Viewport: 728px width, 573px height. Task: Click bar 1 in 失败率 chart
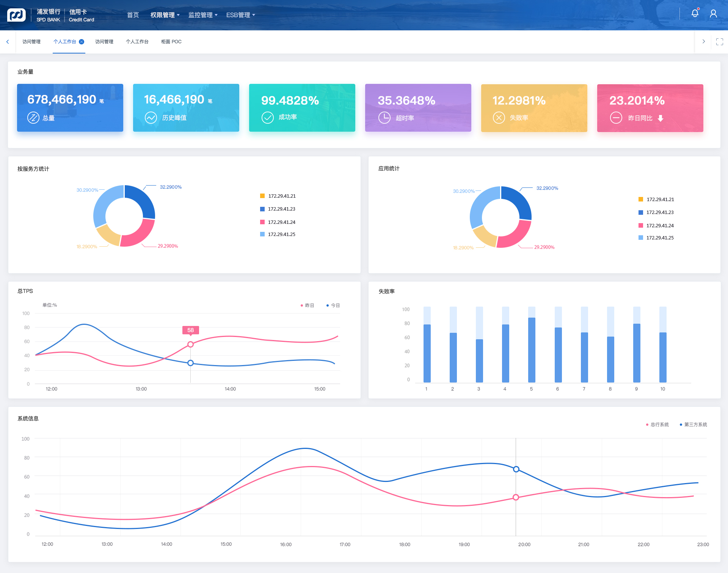point(427,353)
